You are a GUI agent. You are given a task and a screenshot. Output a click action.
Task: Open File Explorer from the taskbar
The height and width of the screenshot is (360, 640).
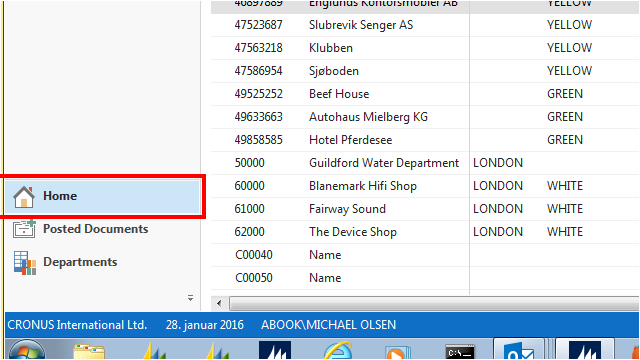pyautogui.click(x=89, y=352)
